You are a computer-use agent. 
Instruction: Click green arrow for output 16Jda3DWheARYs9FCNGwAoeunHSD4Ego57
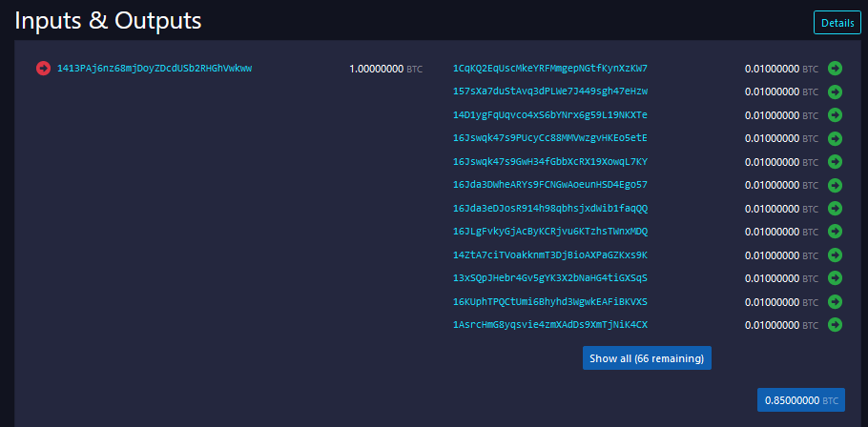pyautogui.click(x=835, y=185)
